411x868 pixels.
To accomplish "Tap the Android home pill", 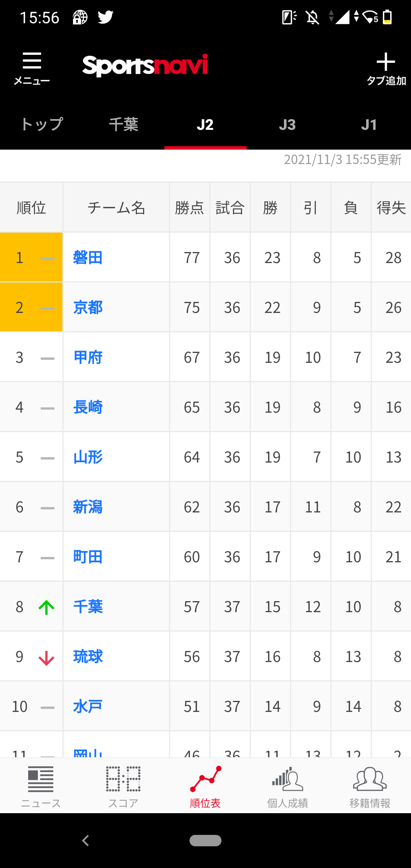I will (205, 841).
